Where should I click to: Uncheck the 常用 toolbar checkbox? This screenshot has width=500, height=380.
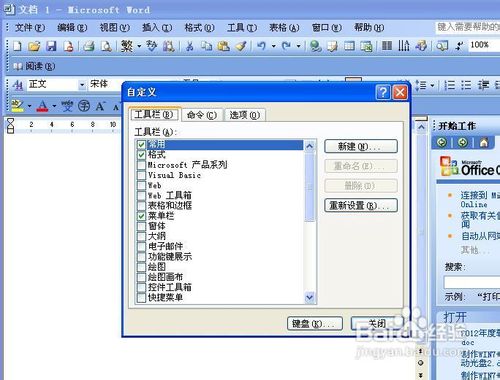click(x=141, y=145)
